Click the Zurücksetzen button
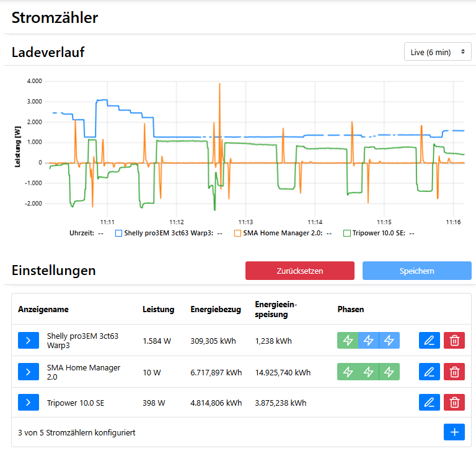Image resolution: width=476 pixels, height=454 pixels. click(299, 271)
